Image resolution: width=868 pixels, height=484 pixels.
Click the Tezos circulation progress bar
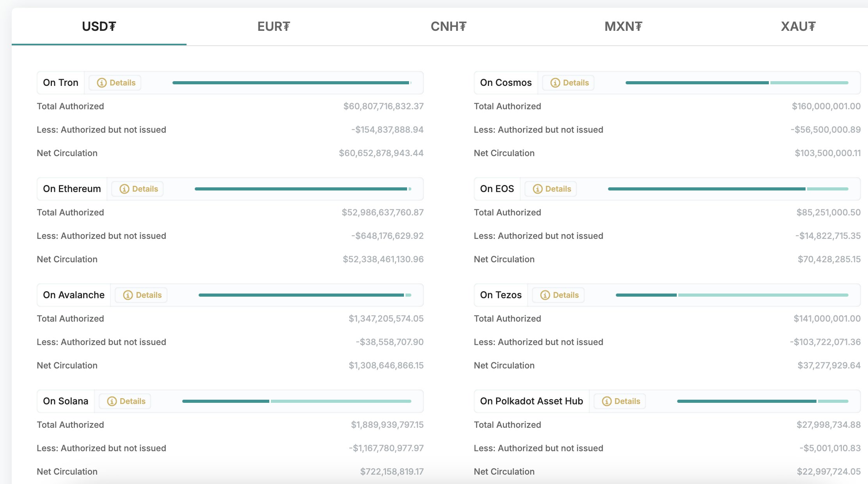(732, 295)
